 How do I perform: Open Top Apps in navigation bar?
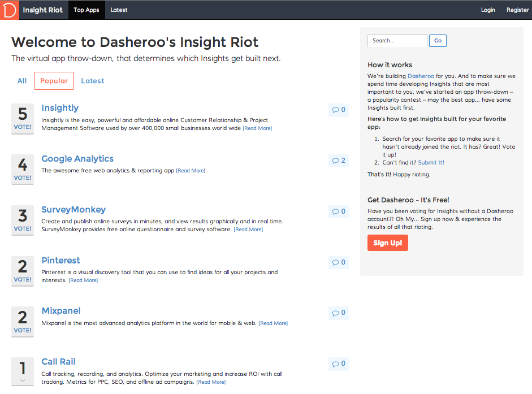click(86, 10)
